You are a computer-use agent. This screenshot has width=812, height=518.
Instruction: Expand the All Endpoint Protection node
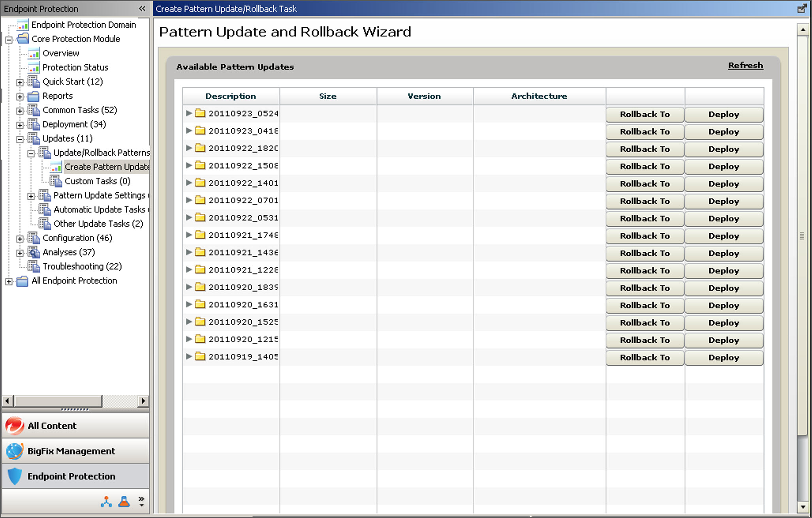(x=9, y=281)
